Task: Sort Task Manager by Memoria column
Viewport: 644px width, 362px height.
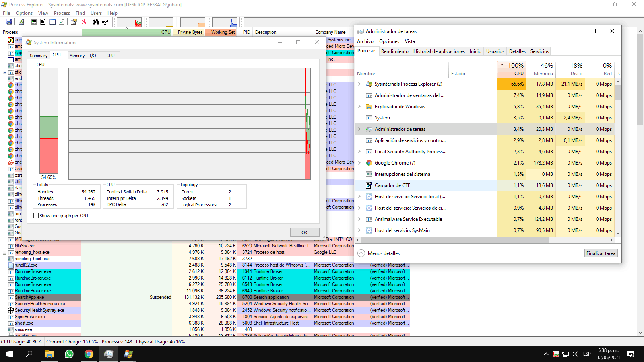Action: (x=540, y=69)
